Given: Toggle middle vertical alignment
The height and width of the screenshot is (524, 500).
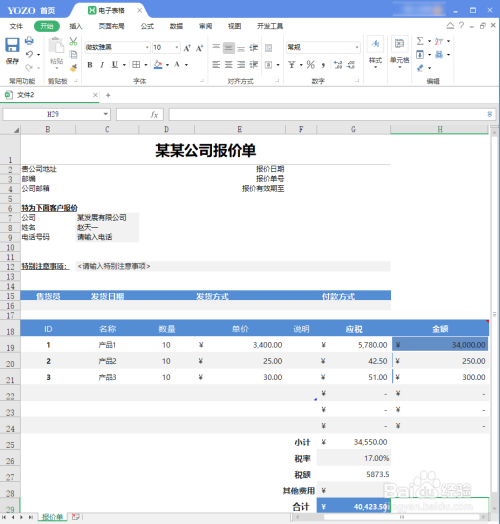Looking at the screenshot, I should 229,48.
